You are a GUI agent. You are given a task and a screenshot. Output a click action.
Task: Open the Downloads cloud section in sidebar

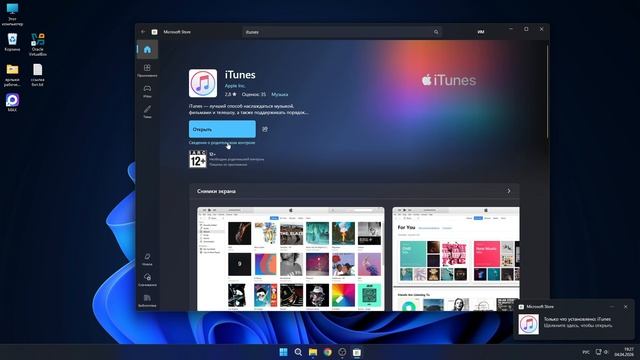[147, 280]
